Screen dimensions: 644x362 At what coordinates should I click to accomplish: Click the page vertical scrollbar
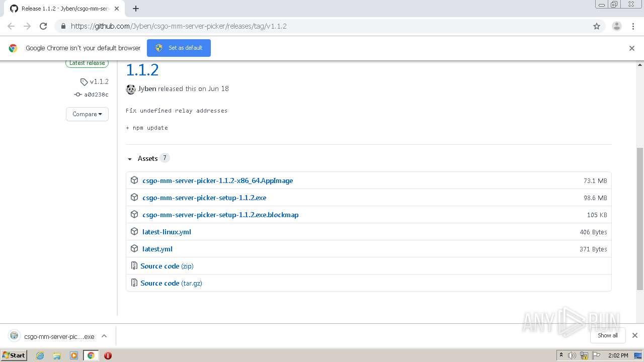pyautogui.click(x=640, y=219)
